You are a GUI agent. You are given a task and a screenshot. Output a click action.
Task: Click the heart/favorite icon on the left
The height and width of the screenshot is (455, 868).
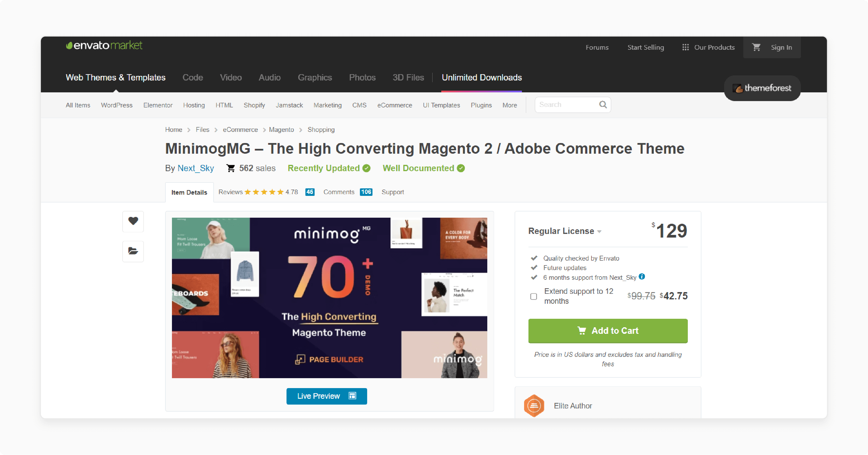coord(133,221)
